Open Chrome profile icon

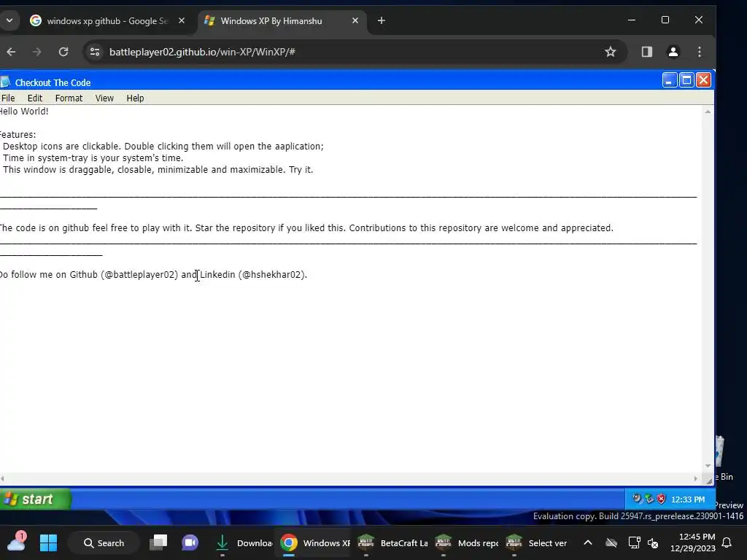673,52
